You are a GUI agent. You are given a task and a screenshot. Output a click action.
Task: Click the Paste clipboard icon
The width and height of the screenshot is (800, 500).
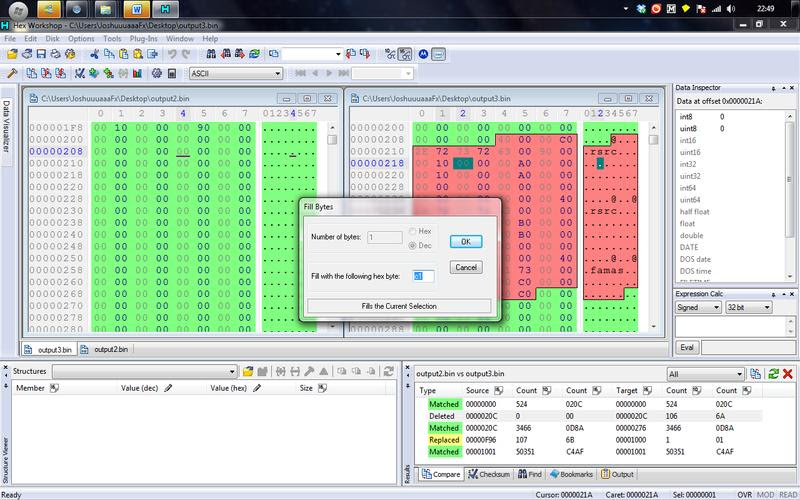123,54
